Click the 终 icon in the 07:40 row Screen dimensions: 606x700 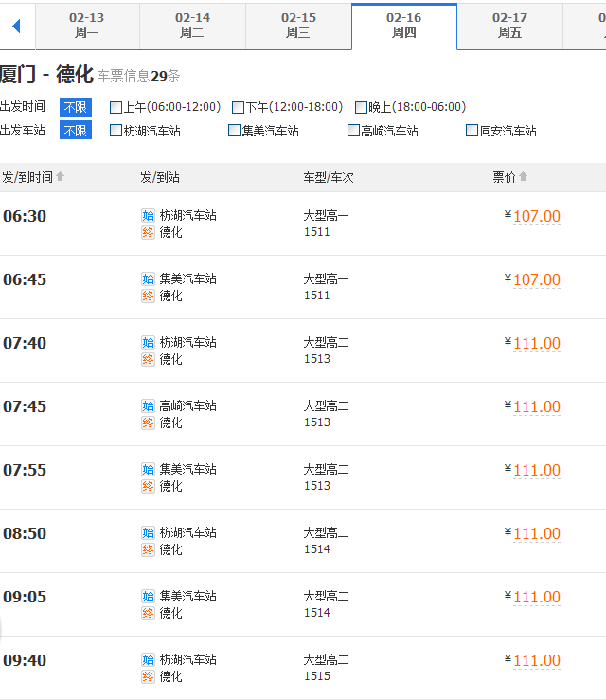coord(148,359)
